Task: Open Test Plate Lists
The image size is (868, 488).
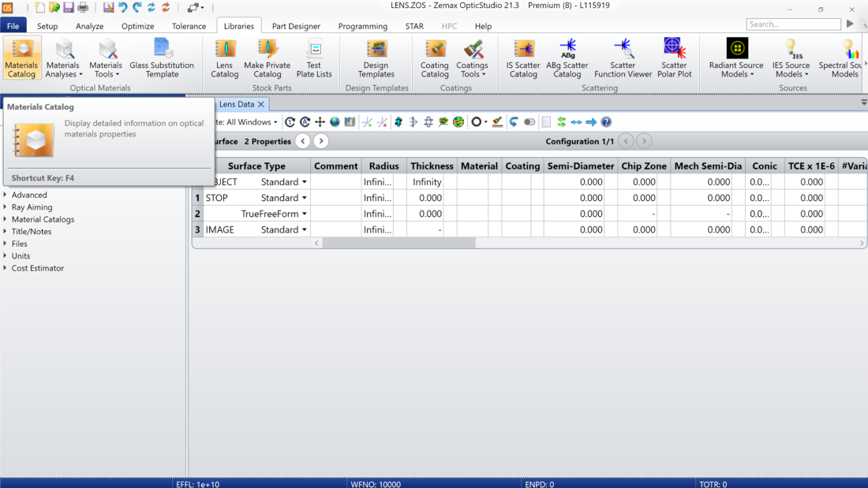Action: 314,58
